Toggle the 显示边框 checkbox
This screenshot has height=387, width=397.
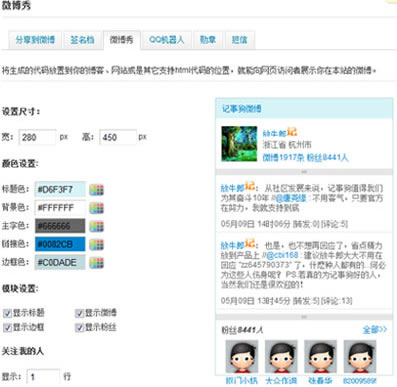(x=7, y=327)
